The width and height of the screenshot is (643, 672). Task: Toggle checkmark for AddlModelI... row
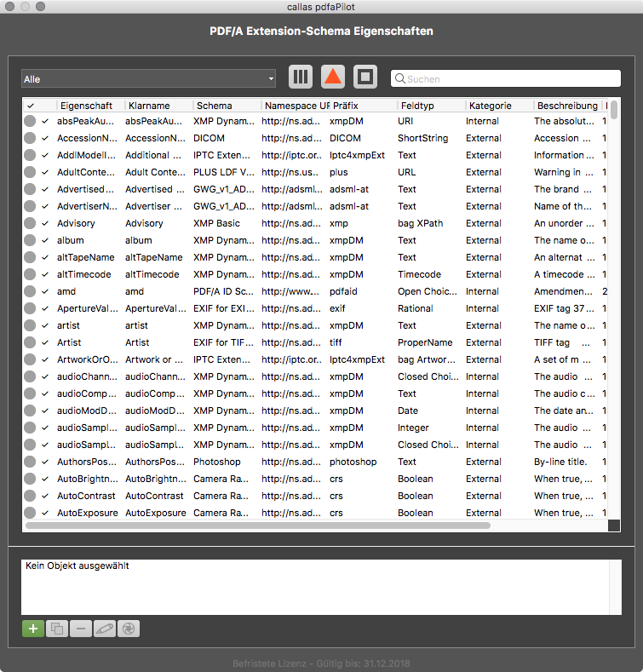(45, 155)
